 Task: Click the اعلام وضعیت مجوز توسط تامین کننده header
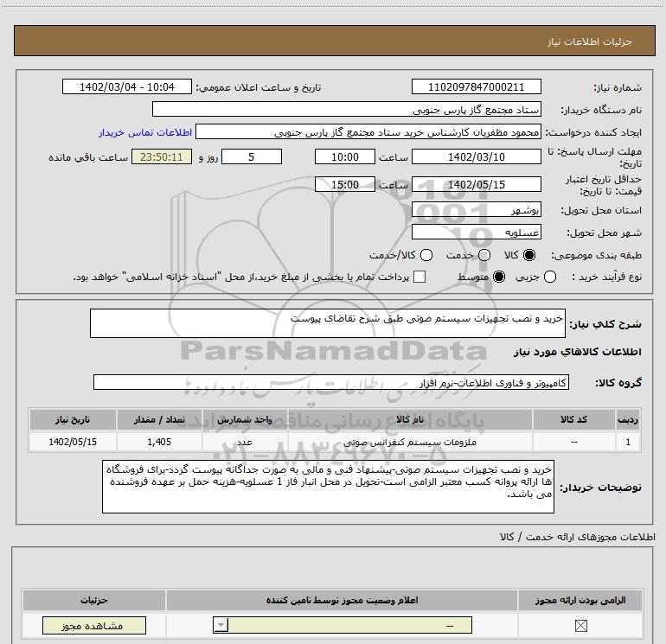342,600
